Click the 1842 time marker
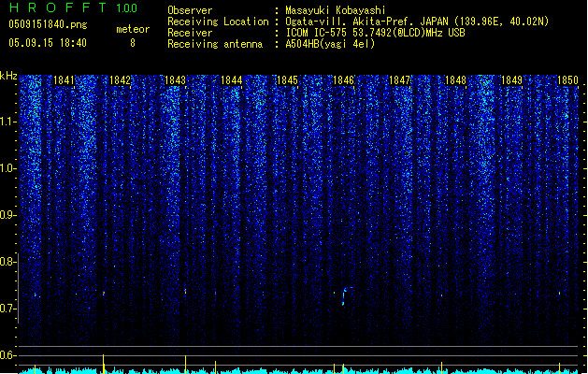Image resolution: width=588 pixels, height=374 pixels. pos(120,80)
